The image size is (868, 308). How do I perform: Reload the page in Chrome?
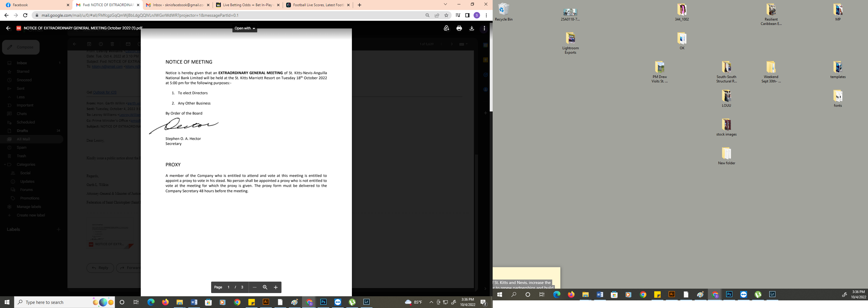(x=25, y=15)
